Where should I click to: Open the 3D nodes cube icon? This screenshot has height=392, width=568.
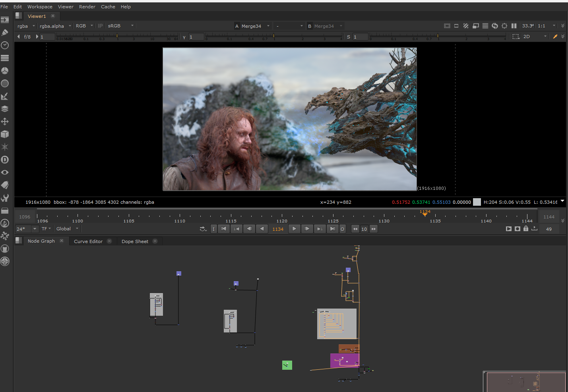[x=5, y=134]
